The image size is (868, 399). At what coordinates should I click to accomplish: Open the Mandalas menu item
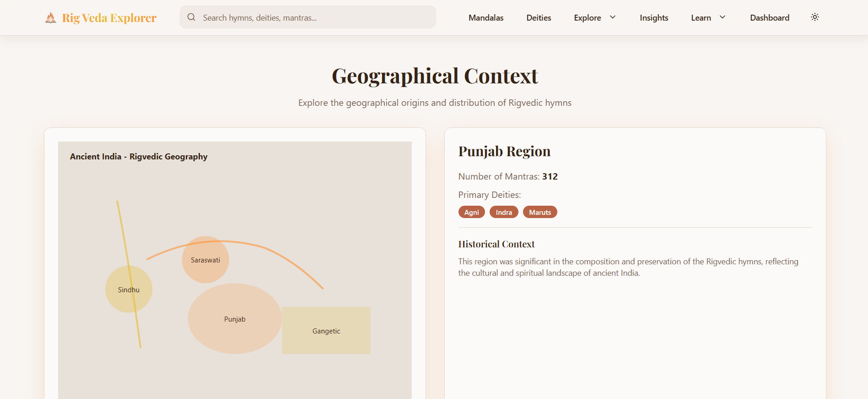point(485,18)
